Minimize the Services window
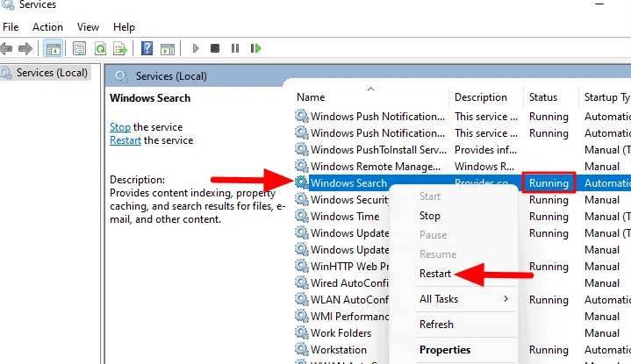The width and height of the screenshot is (631, 364). [599, 4]
